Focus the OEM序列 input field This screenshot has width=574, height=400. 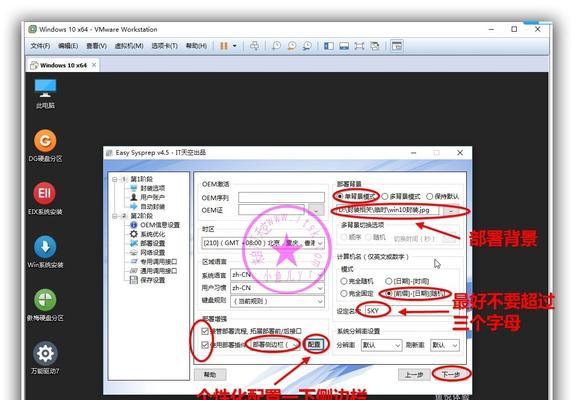pyautogui.click(x=281, y=198)
